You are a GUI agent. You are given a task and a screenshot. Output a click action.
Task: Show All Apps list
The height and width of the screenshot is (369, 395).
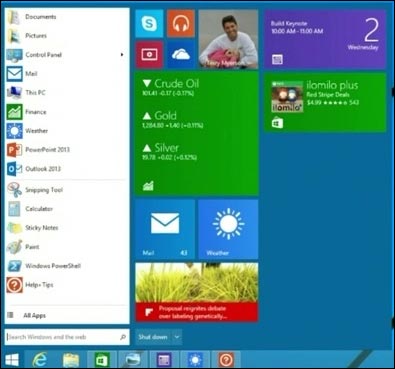click(x=66, y=315)
